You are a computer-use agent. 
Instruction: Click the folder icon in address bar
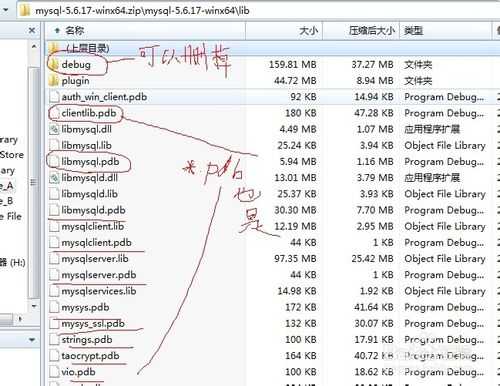pos(25,10)
